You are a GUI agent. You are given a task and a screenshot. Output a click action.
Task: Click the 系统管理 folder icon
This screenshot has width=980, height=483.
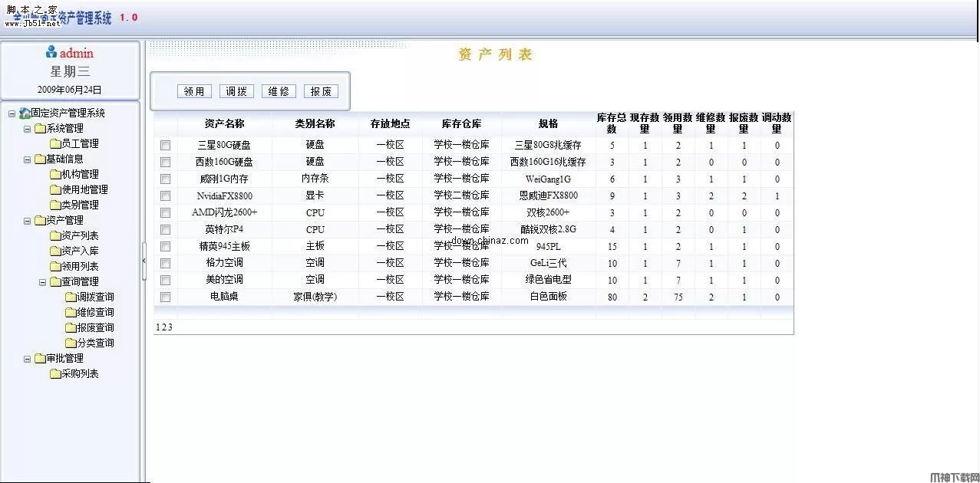tap(40, 128)
